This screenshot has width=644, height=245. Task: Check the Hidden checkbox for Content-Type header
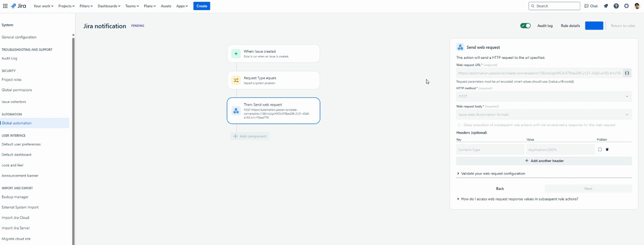pos(600,150)
